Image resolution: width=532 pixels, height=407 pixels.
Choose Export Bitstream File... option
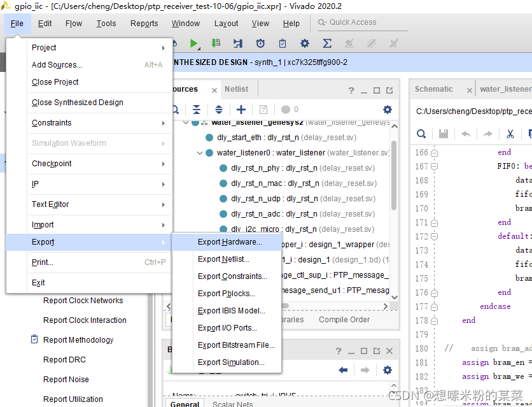[x=227, y=345]
